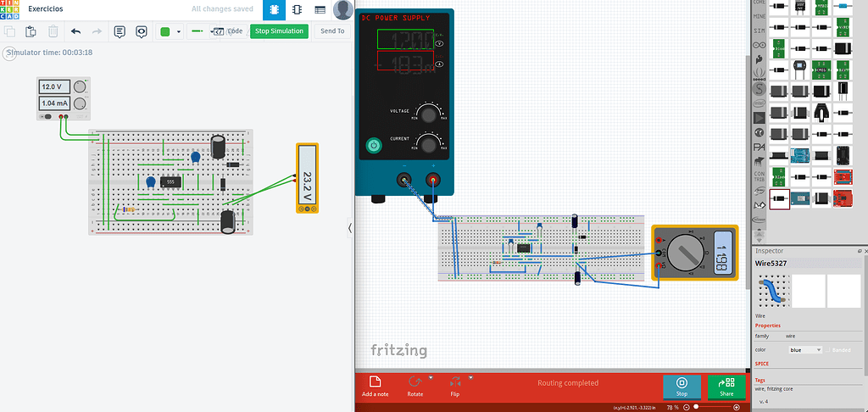Click the Fritzing Share button
This screenshot has height=412, width=868.
pyautogui.click(x=726, y=387)
